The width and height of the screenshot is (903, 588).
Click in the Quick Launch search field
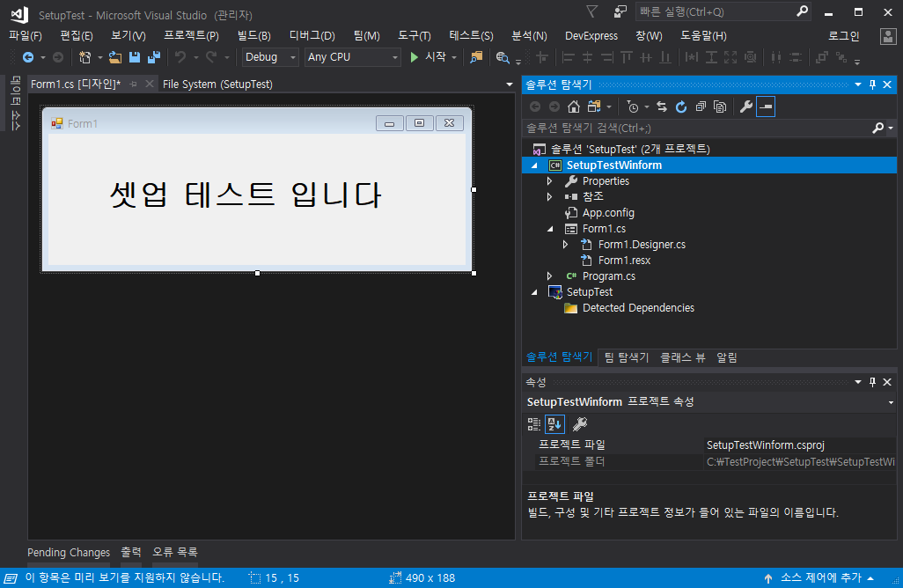click(x=716, y=11)
